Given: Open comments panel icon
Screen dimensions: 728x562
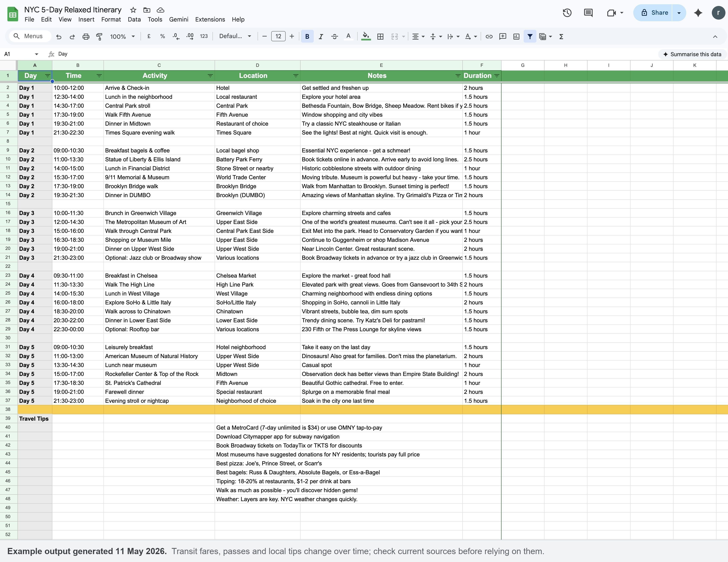Looking at the screenshot, I should (588, 13).
